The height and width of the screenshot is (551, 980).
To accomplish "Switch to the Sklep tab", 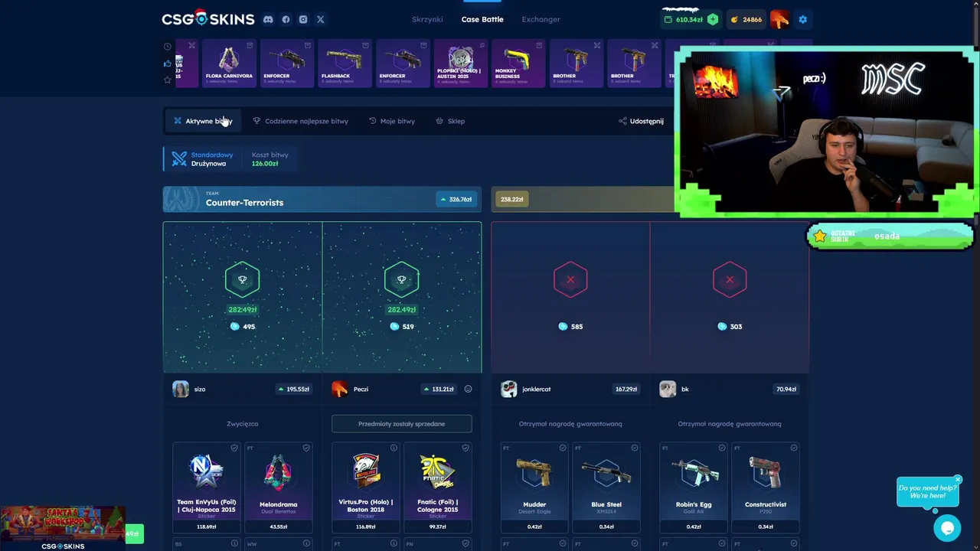I will [450, 121].
